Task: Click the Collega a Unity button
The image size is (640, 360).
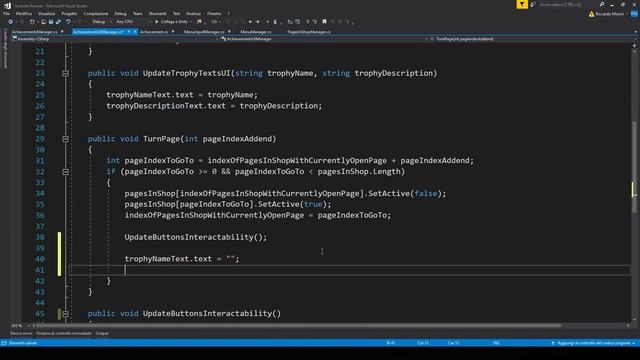Action: [171, 22]
